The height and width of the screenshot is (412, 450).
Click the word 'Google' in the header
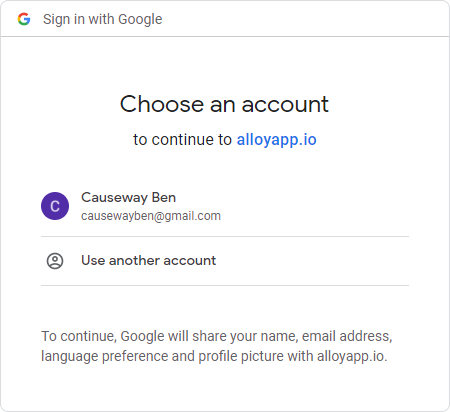[140, 20]
